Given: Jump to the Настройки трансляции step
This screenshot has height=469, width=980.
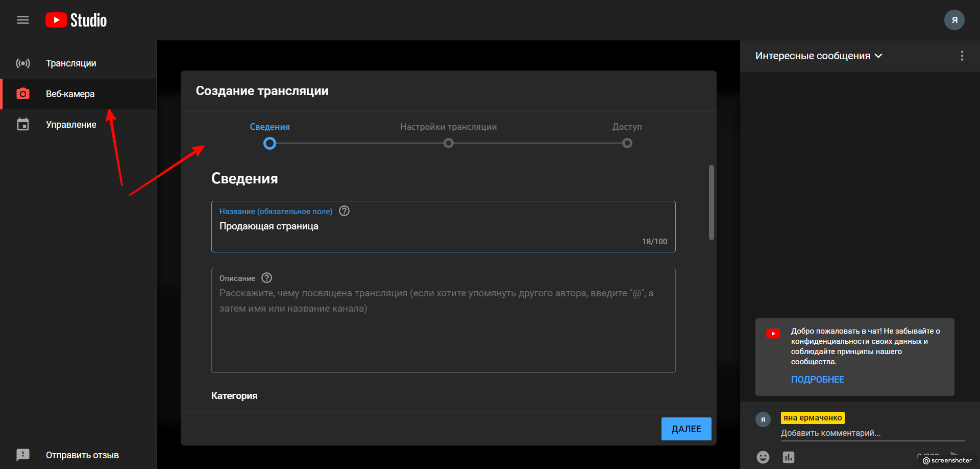Looking at the screenshot, I should (x=448, y=143).
